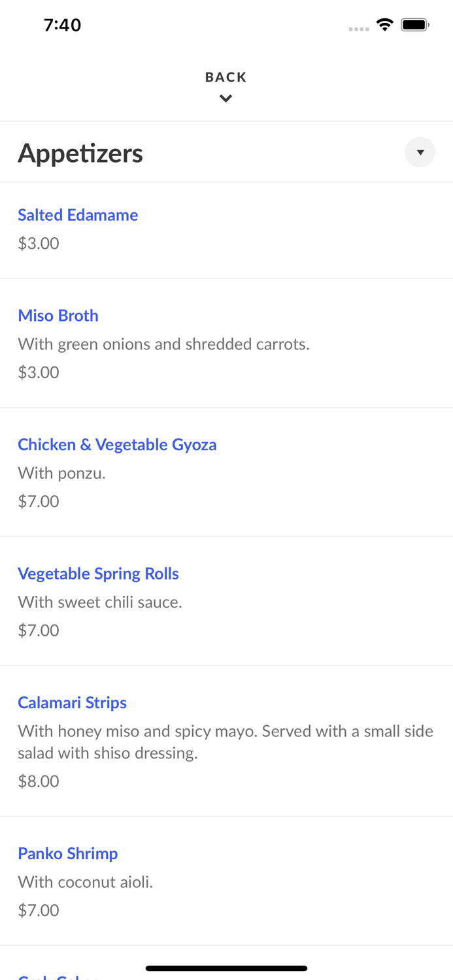View the Calamari Strips item
This screenshot has width=453, height=980.
tap(72, 702)
